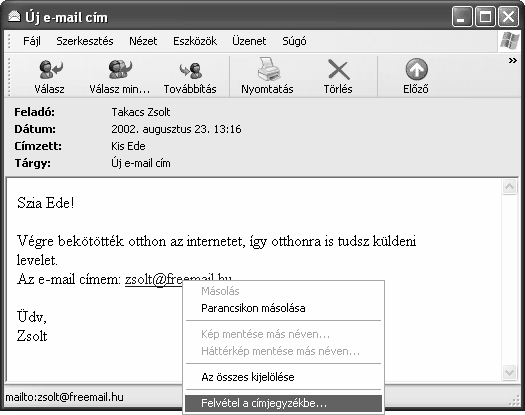Choose Parancsikon másolása in context menu

(x=283, y=308)
